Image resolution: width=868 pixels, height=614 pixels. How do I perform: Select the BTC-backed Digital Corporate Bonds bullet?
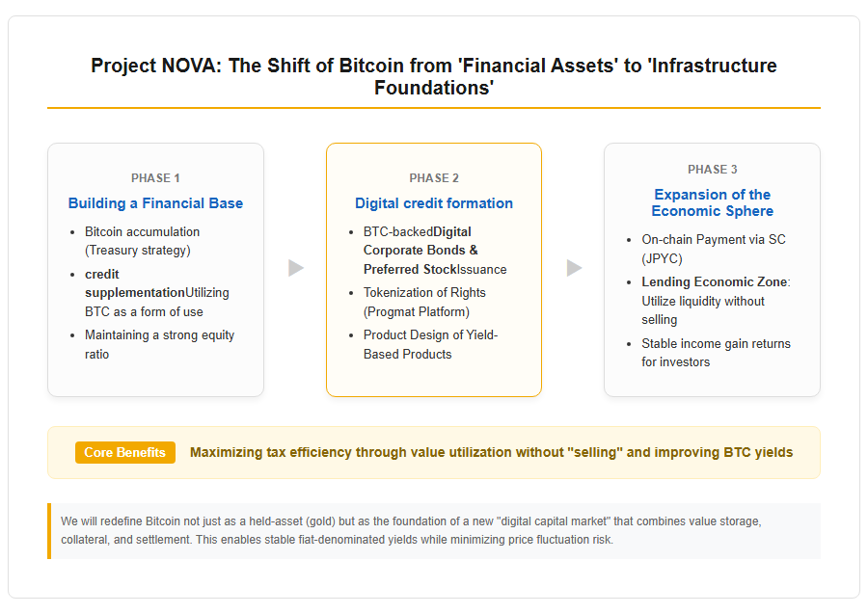pyautogui.click(x=435, y=251)
